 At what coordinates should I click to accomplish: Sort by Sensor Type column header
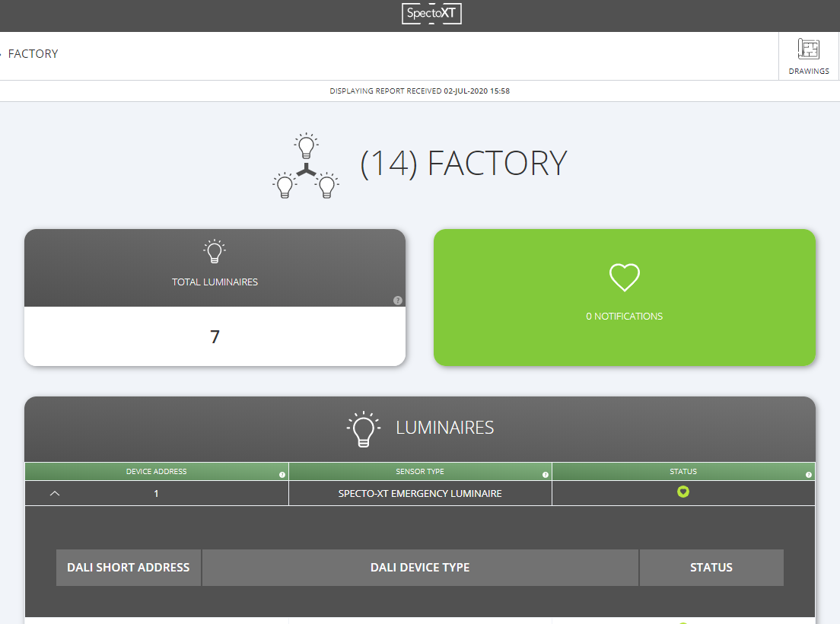point(420,471)
